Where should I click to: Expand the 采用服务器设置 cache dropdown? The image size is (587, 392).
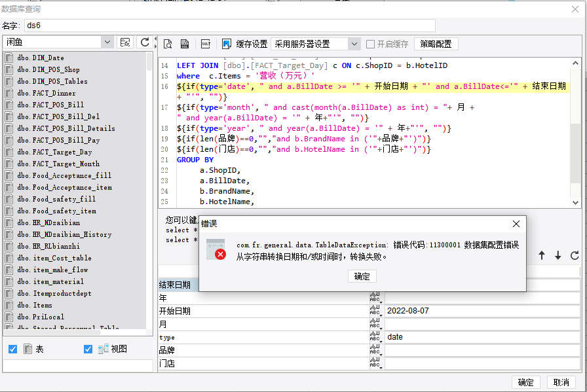354,45
